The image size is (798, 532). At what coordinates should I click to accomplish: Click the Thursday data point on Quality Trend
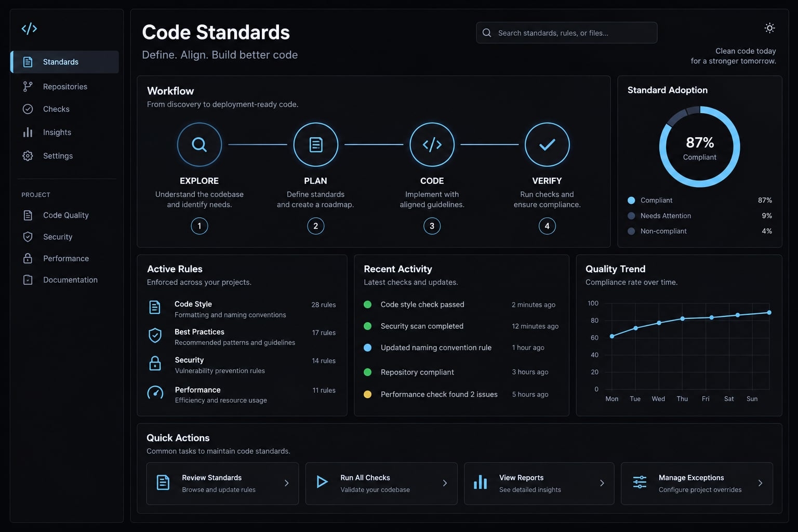(x=683, y=318)
